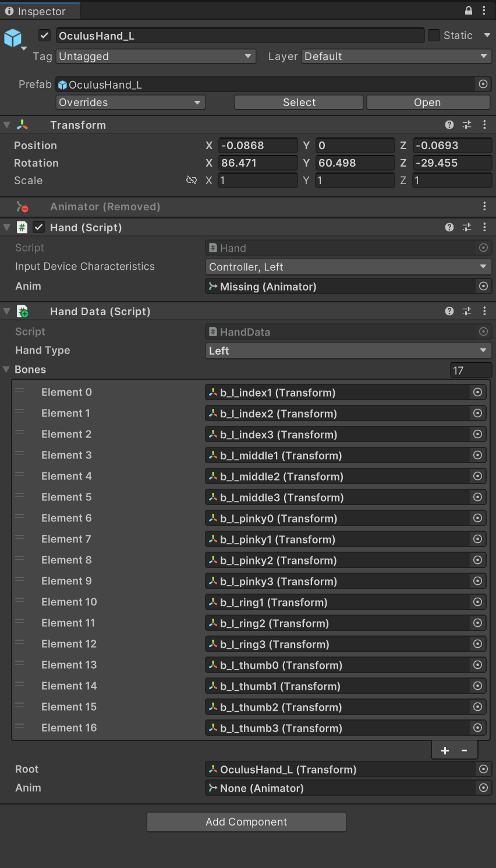The image size is (496, 868).
Task: Click the Scale Y value field
Action: pos(355,181)
